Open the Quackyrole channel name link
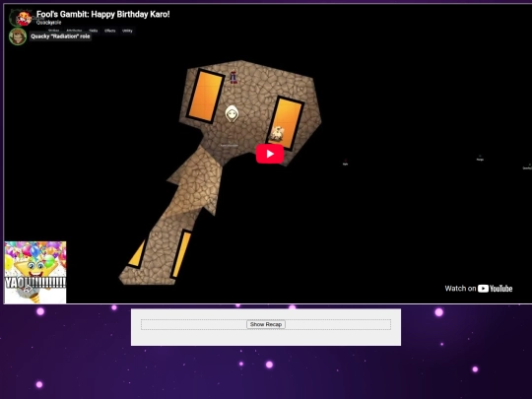Image resolution: width=532 pixels, height=399 pixels. click(x=49, y=23)
